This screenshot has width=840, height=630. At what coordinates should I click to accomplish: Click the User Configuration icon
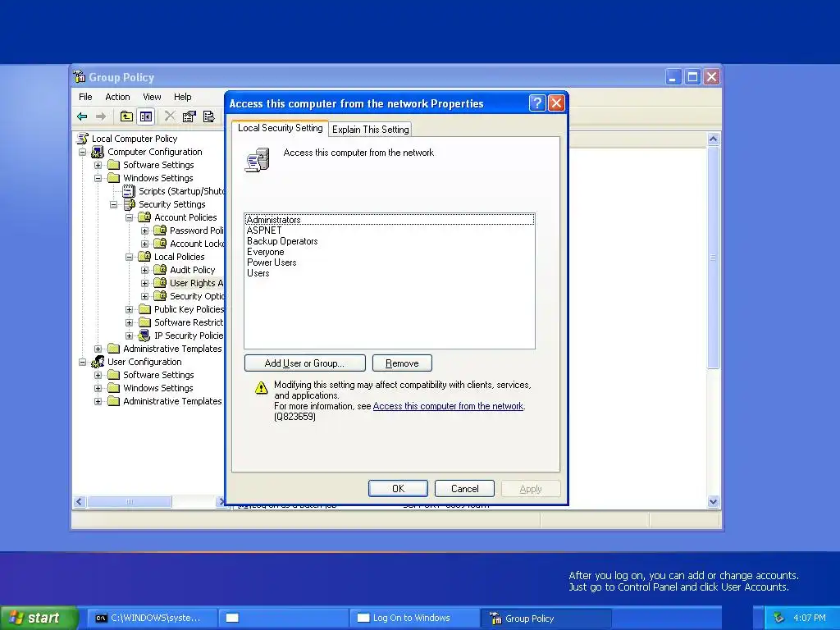tap(98, 362)
